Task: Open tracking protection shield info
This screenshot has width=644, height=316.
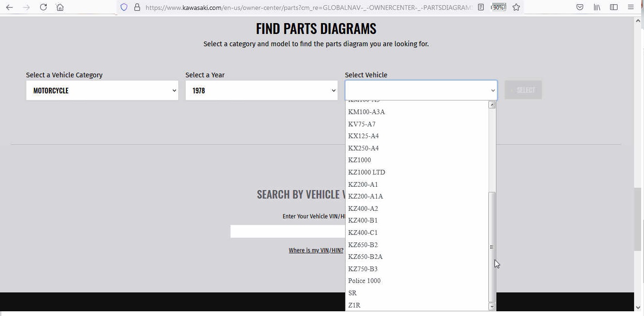Action: [x=124, y=7]
